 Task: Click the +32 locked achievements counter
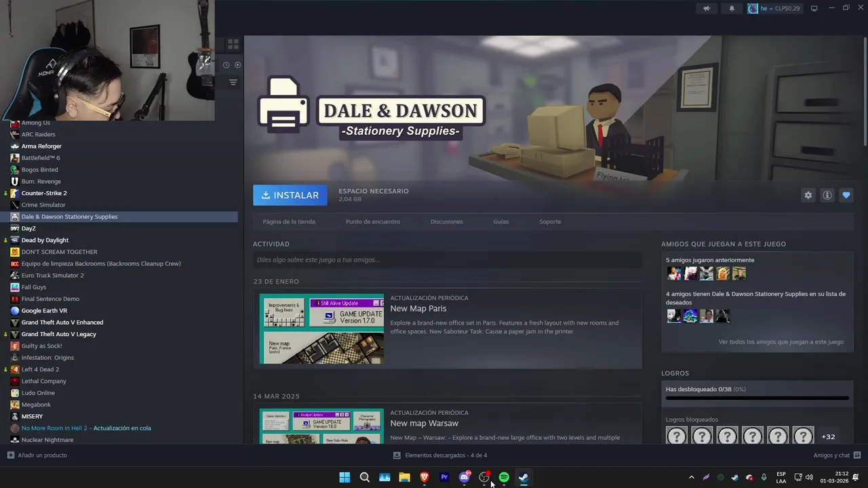click(828, 436)
